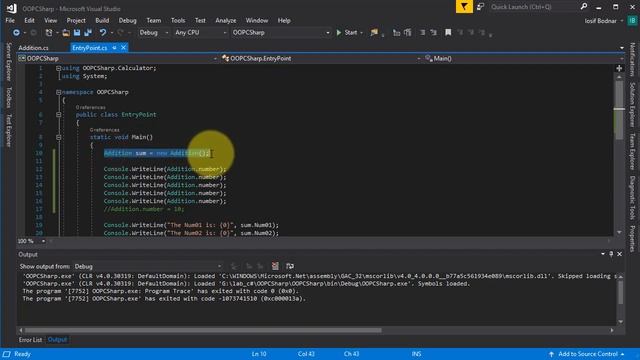Click the Save toolbar icon
The height and width of the screenshot is (360, 640).
point(77,32)
